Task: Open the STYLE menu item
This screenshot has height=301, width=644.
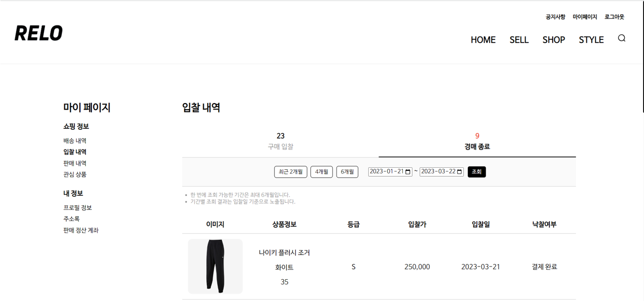Action: coord(591,40)
